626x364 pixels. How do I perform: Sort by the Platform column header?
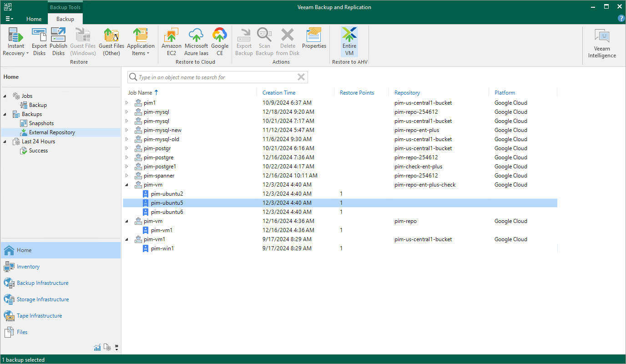(x=505, y=93)
